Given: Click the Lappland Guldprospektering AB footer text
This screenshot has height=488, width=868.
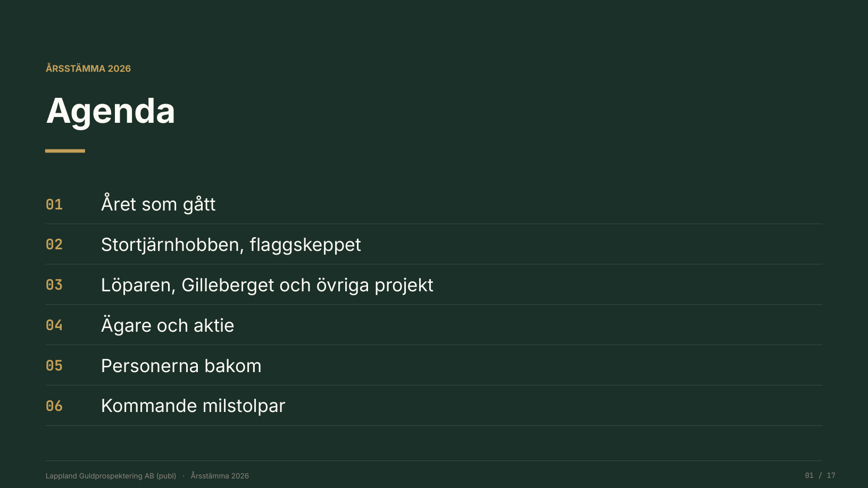Looking at the screenshot, I should [x=111, y=476].
